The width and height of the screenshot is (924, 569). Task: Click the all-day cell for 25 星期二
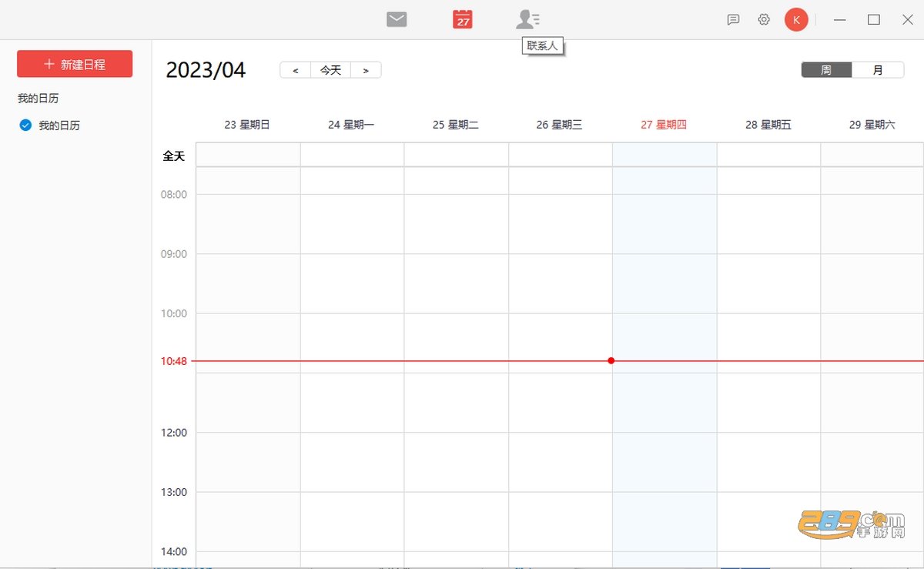point(457,155)
